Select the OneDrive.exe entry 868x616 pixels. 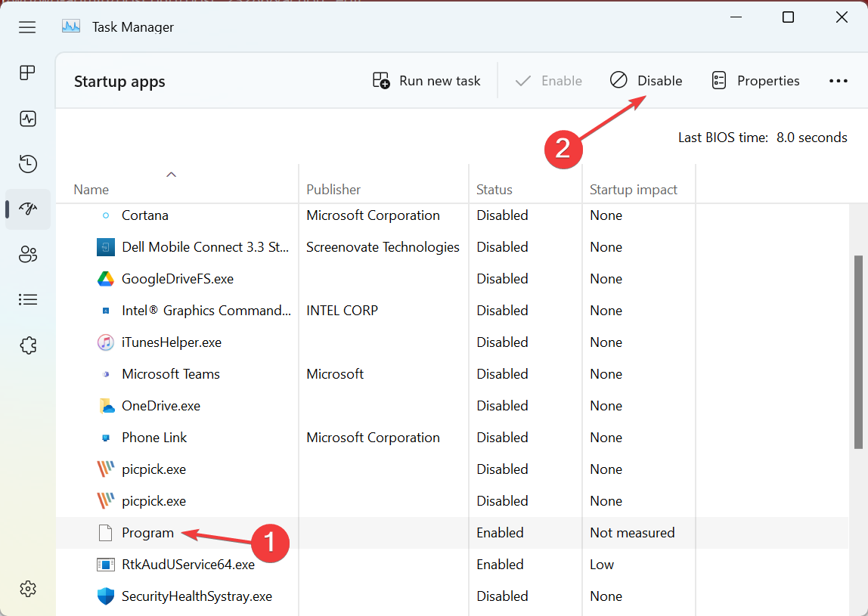(x=161, y=406)
